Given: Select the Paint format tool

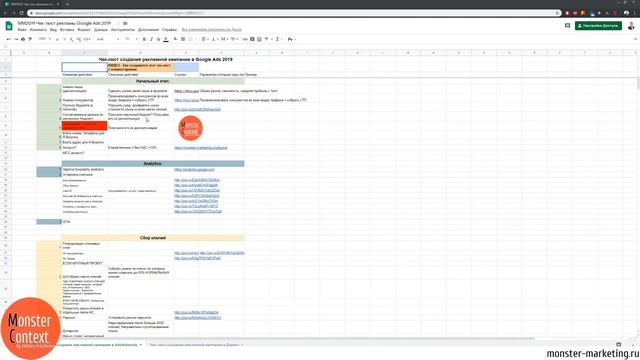Looking at the screenshot, I should (30, 39).
